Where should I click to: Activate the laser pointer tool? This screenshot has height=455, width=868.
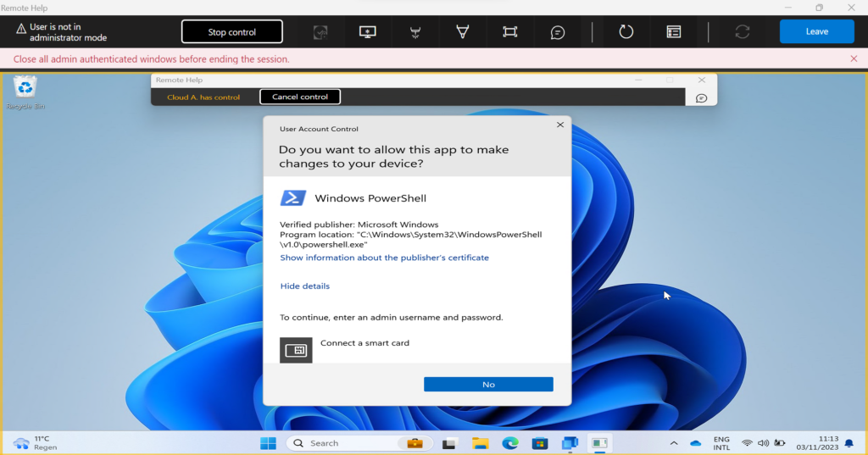pos(415,32)
